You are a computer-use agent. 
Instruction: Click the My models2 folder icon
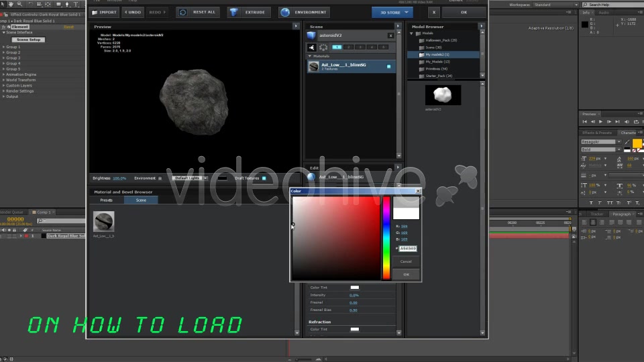click(421, 54)
